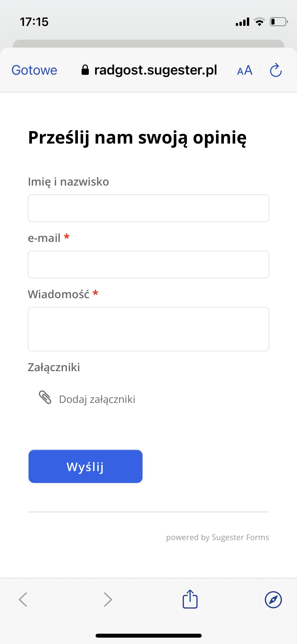
Task: Tap the Gotowe button
Action: coord(34,70)
